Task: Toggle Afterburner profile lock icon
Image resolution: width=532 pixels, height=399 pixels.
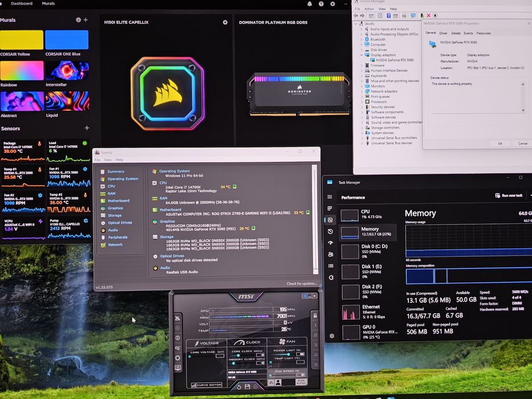Action: tap(315, 316)
